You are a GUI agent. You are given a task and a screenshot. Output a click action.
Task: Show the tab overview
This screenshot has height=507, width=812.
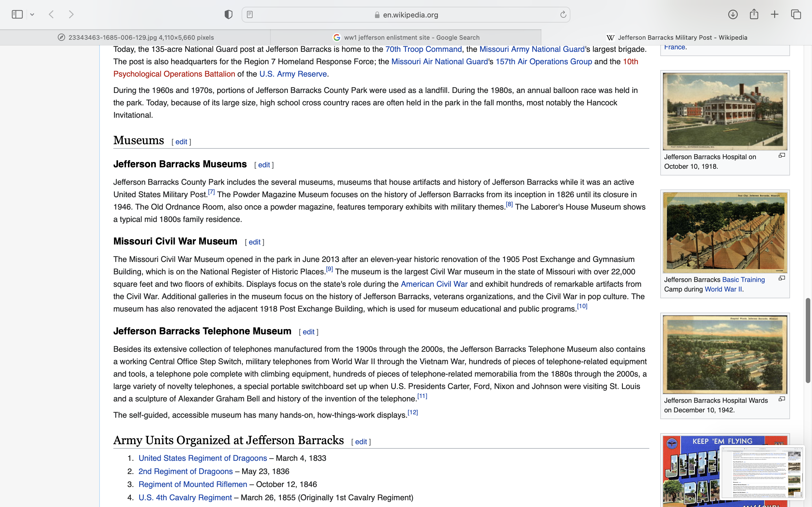[x=796, y=14]
